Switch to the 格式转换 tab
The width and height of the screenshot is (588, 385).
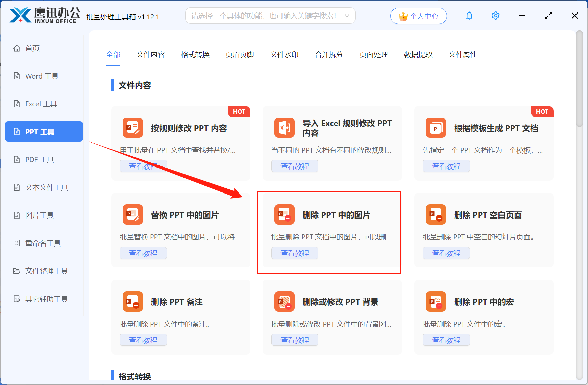[x=195, y=55]
